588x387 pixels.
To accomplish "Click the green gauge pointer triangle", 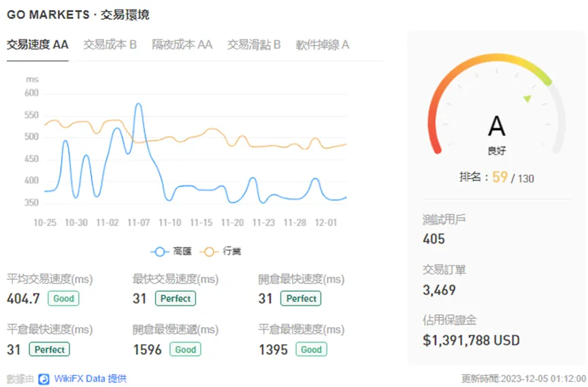I will click(527, 99).
